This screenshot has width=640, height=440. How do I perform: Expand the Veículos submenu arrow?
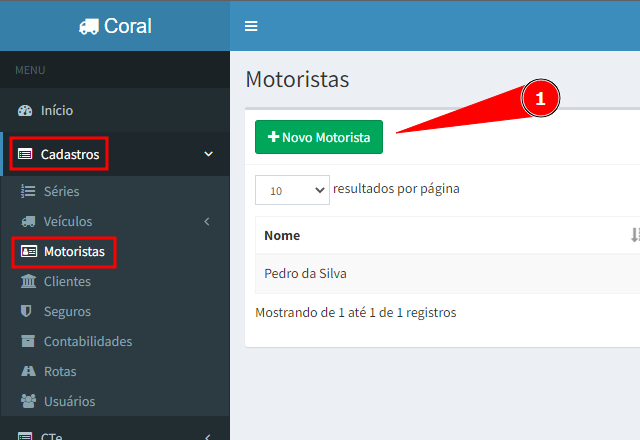[x=207, y=221]
